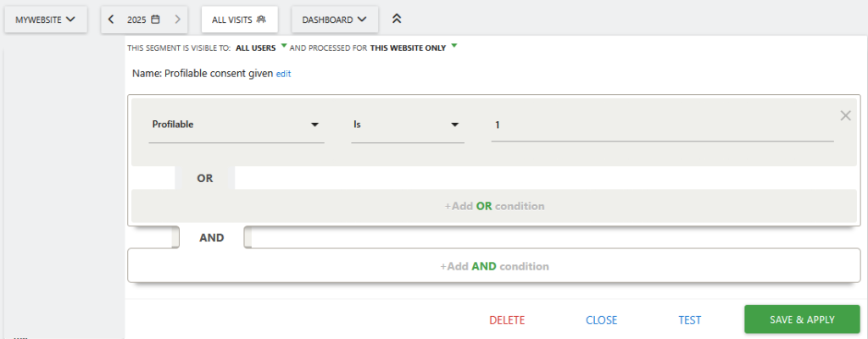The image size is (868, 339).
Task: Go to next period with right arrow
Action: tap(177, 19)
